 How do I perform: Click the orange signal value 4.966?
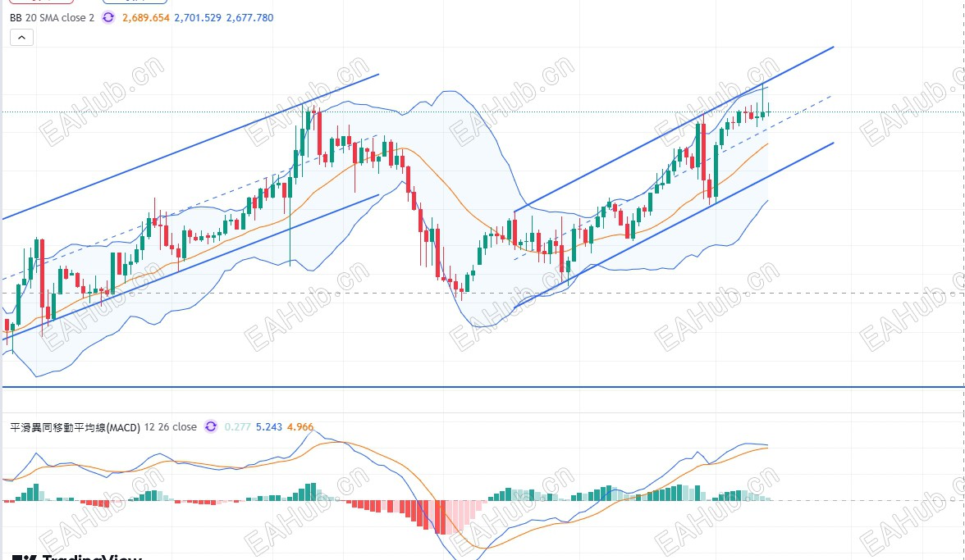coord(300,426)
